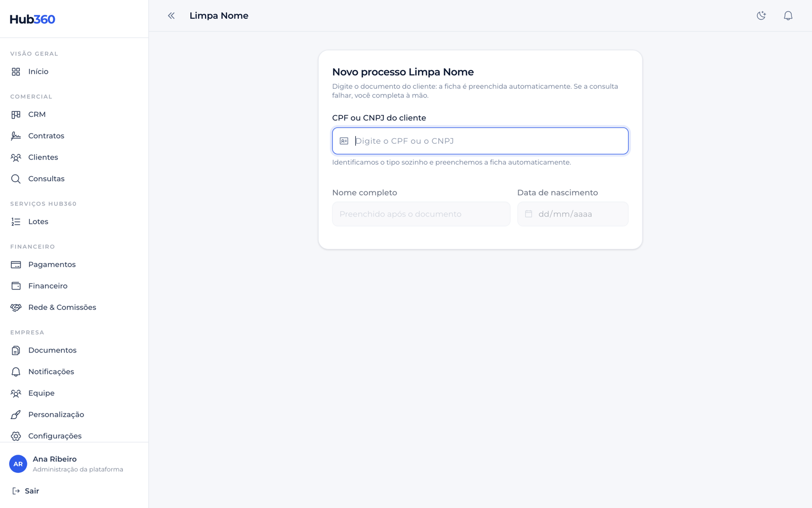812x508 pixels.
Task: Click the Rede & Comissões handshake icon
Action: point(16,307)
